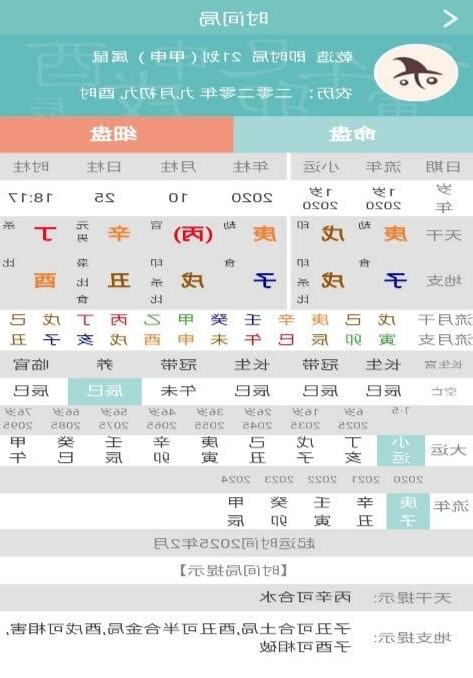Select the 庚寅 大运 period (36岁 2055)
The width and height of the screenshot is (473, 678).
(209, 450)
